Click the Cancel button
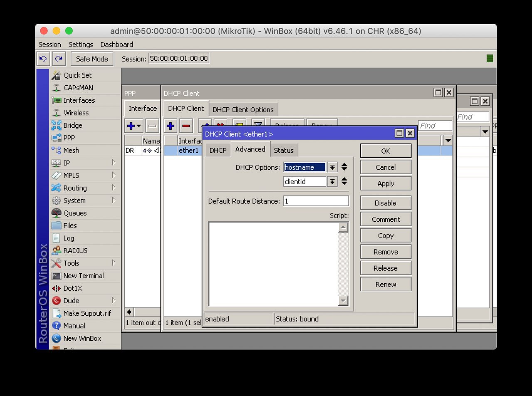Screen dimensions: 532x396 [386, 167]
